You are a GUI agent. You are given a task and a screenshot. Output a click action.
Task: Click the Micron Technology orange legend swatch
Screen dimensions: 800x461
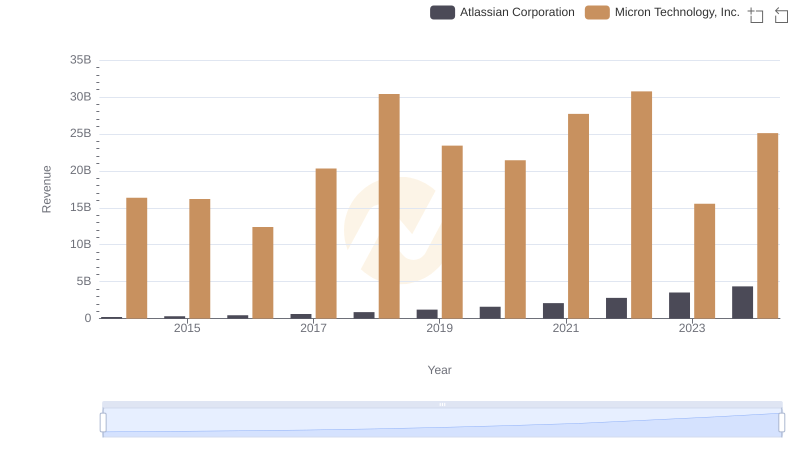pos(597,12)
